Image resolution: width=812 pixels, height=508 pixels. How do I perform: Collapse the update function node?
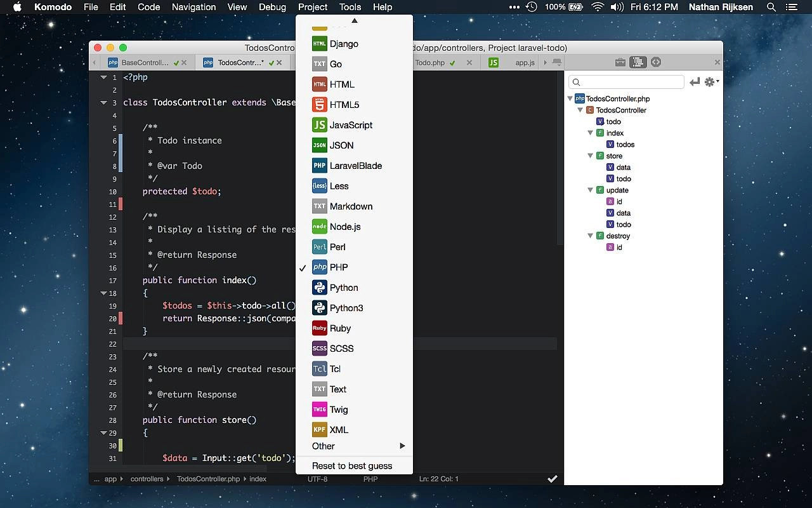(591, 190)
